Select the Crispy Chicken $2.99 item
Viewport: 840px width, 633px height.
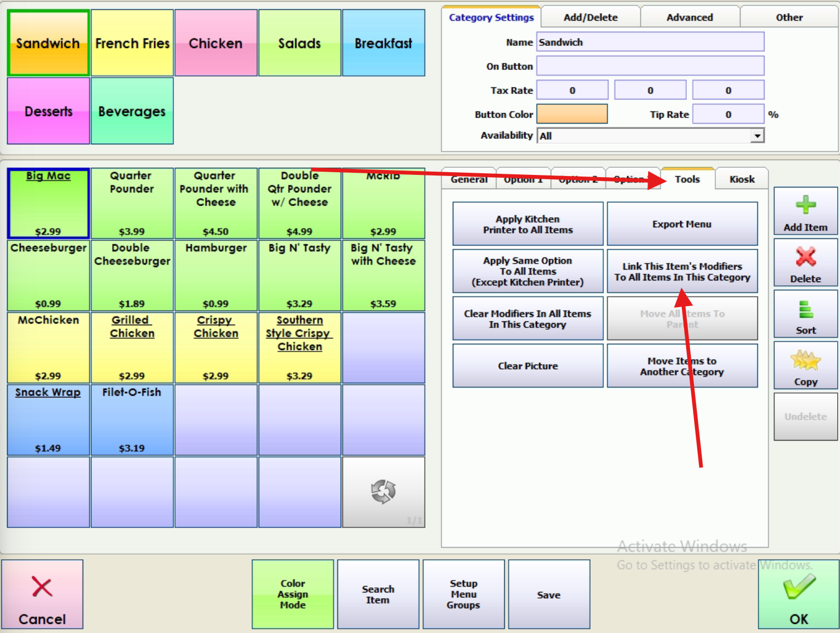[x=216, y=348]
